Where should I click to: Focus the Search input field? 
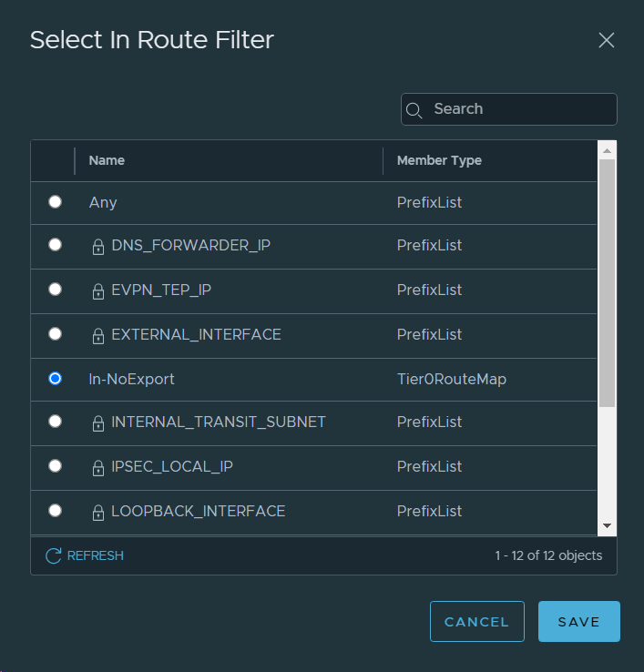[x=519, y=109]
